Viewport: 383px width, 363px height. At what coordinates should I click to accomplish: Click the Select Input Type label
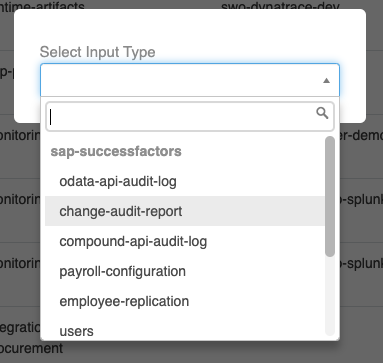97,52
